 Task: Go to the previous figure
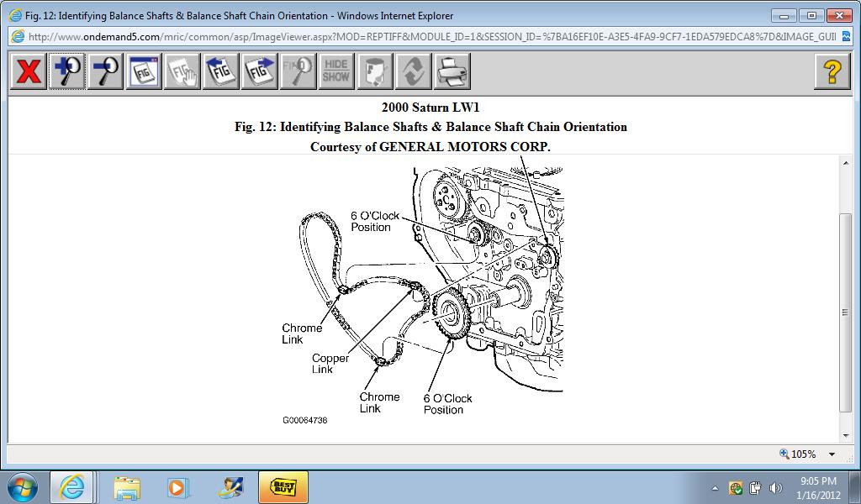coord(221,71)
